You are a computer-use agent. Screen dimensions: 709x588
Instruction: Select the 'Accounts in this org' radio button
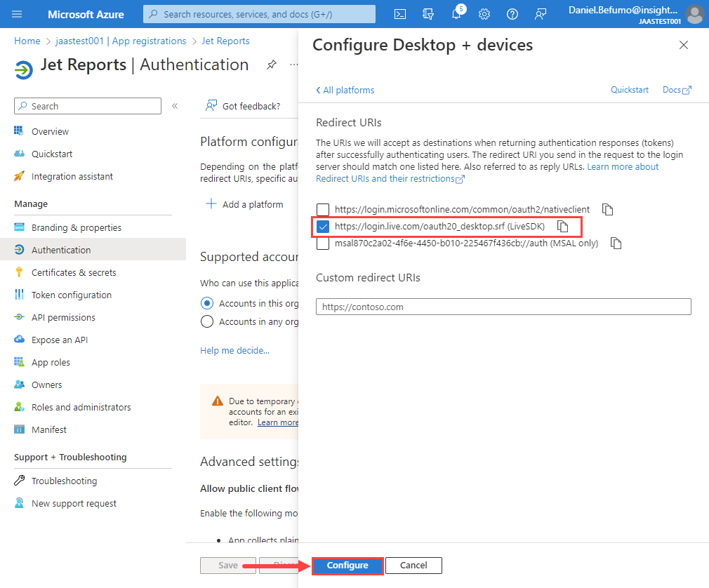pos(207,303)
